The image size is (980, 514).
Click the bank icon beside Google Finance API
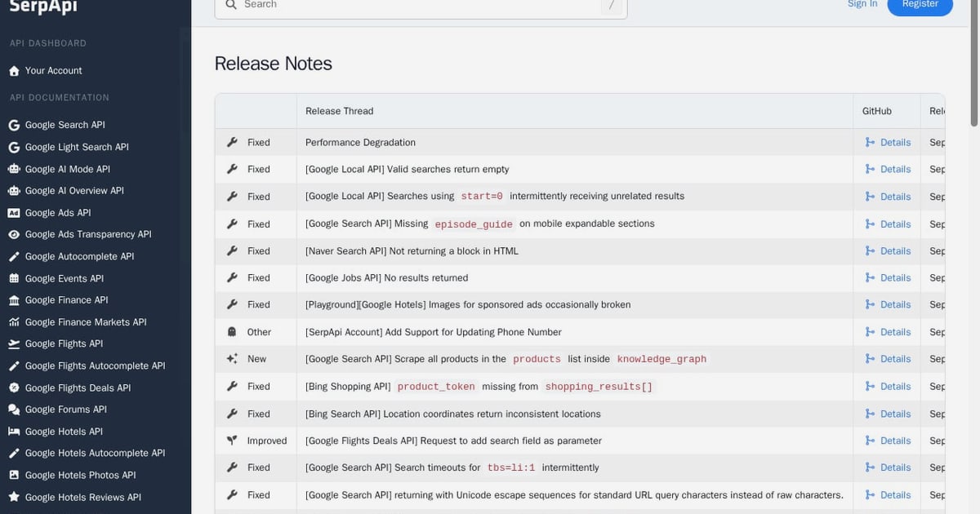[x=14, y=300]
